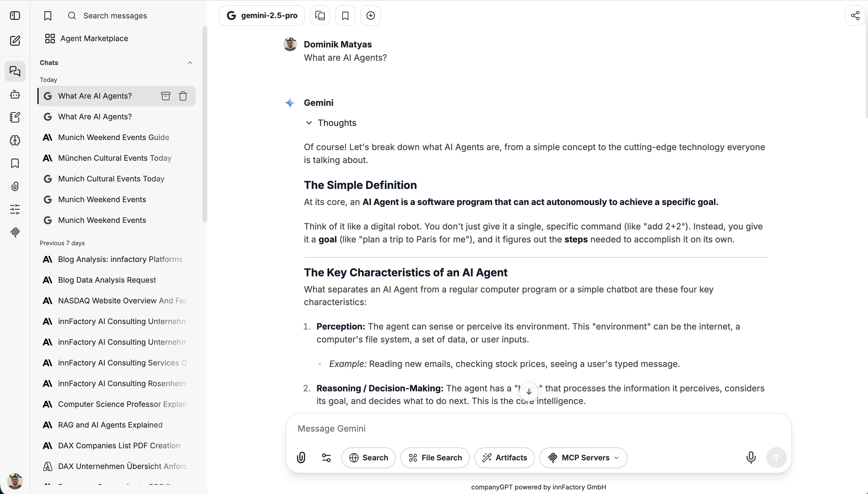Viewport: 868px width, 494px height.
Task: Delete the What Are AI Agents chat
Action: pyautogui.click(x=183, y=96)
